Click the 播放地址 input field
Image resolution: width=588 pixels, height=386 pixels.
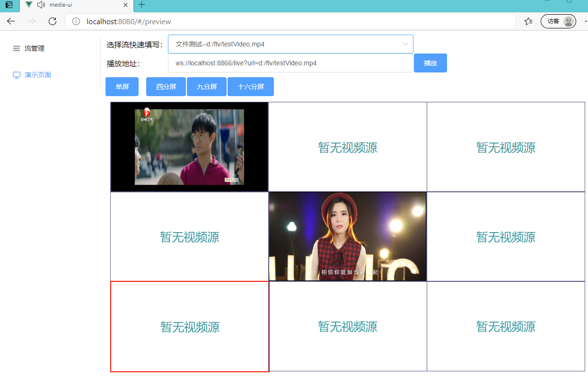(x=290, y=63)
